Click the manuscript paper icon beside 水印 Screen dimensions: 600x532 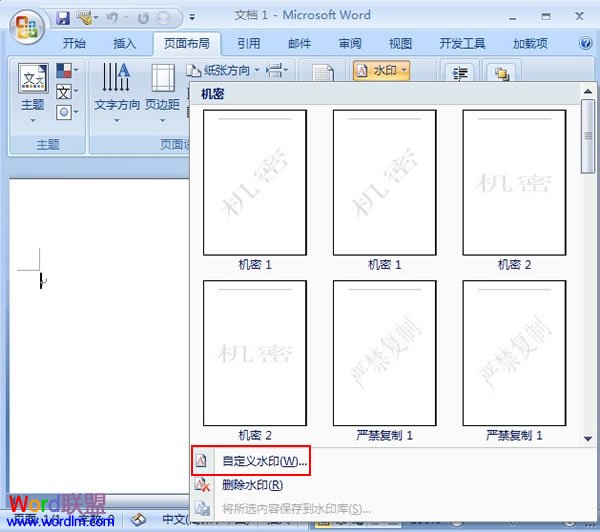coord(323,72)
